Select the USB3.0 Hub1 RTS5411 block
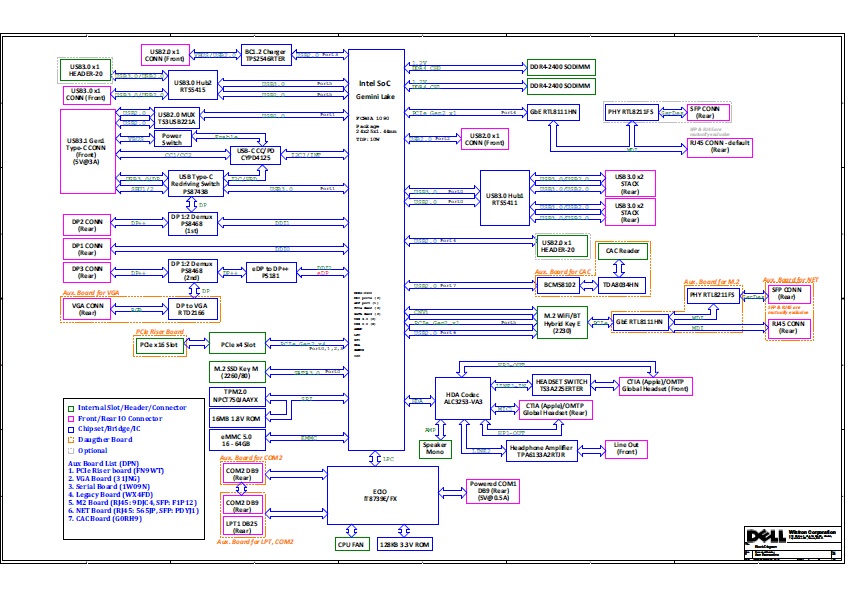 503,194
